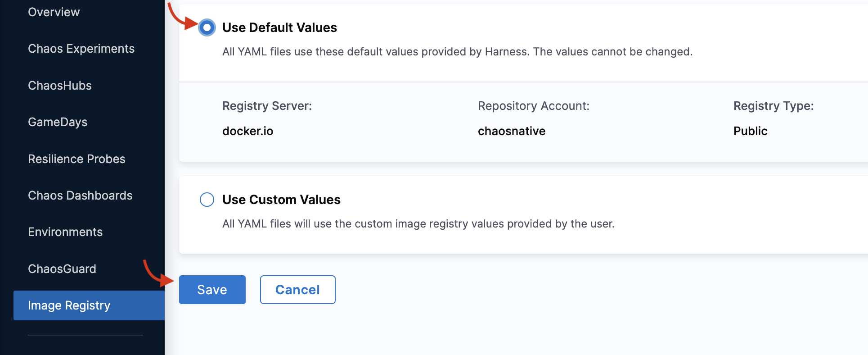Image resolution: width=868 pixels, height=355 pixels.
Task: Show Chaos Dashboards
Action: point(80,196)
